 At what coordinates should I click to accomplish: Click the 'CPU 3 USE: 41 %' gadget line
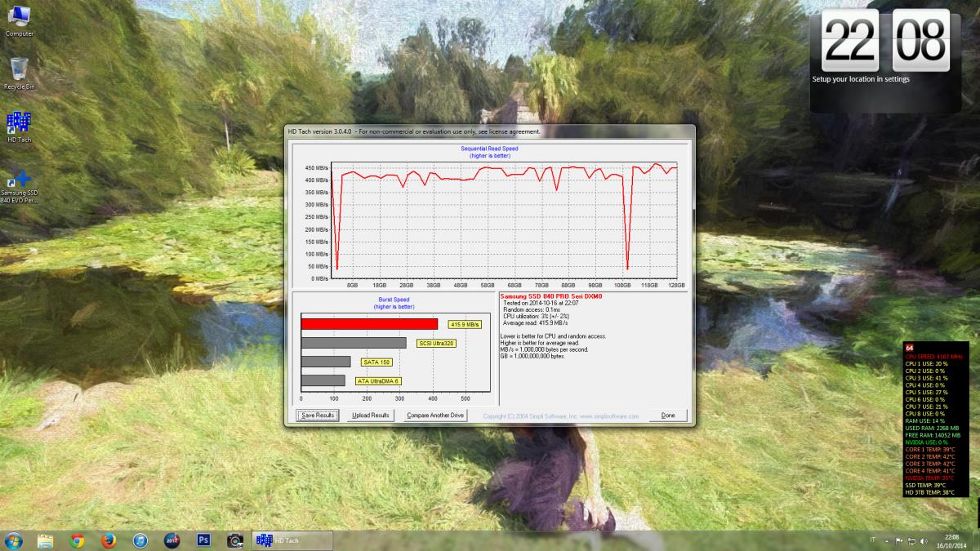pyautogui.click(x=926, y=378)
